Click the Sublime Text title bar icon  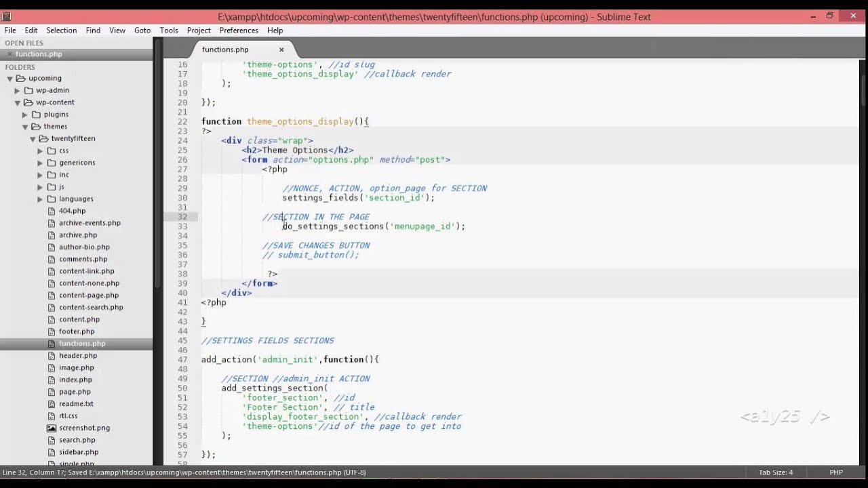point(7,16)
